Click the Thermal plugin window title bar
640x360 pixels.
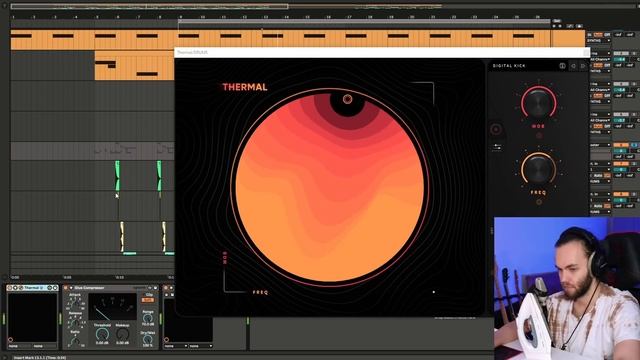382,52
